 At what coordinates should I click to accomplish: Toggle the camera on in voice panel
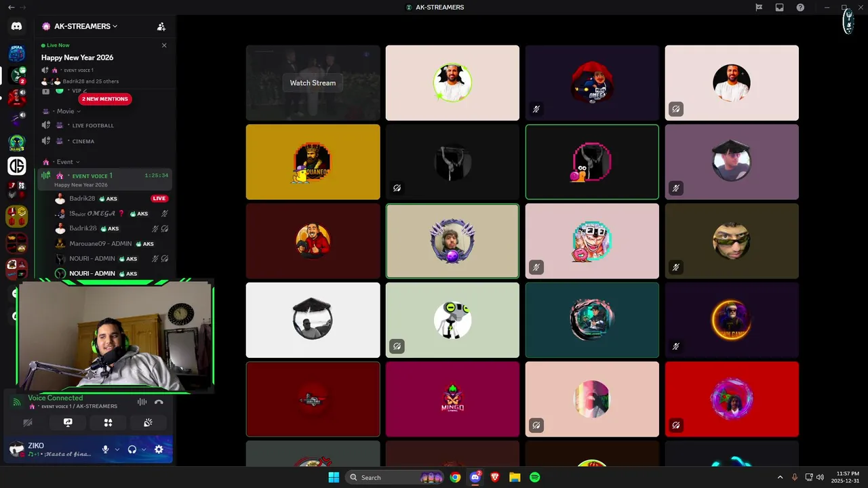click(28, 422)
